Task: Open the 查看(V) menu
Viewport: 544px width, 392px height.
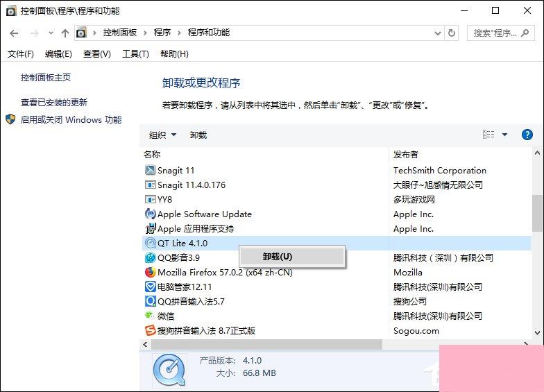Action: click(x=97, y=54)
